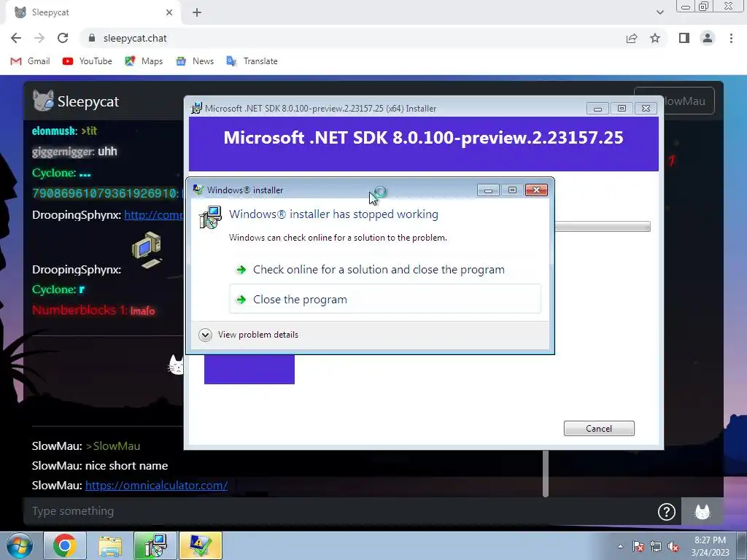Open Chrome three-dot menu

(x=731, y=38)
